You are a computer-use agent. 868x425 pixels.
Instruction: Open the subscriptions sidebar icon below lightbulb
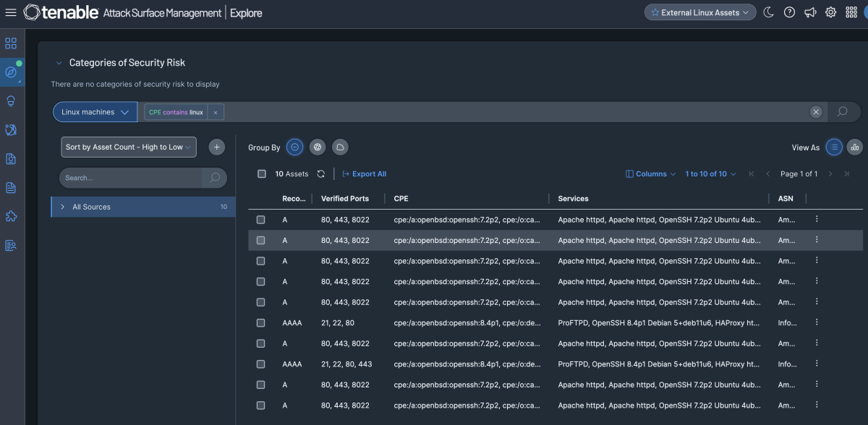(11, 130)
